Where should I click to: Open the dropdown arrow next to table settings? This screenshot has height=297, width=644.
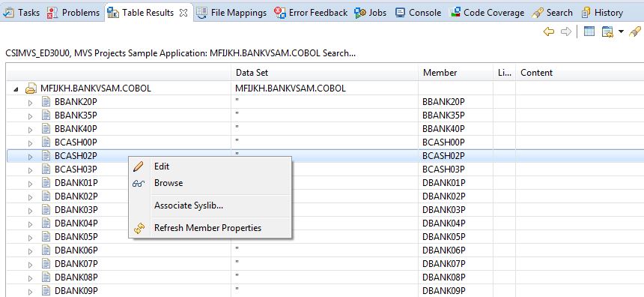(621, 31)
